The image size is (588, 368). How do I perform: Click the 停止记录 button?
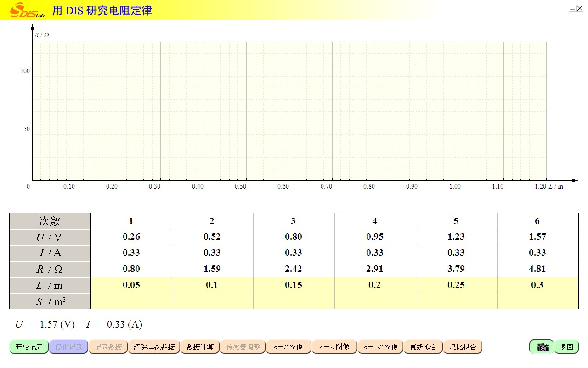tap(68, 347)
